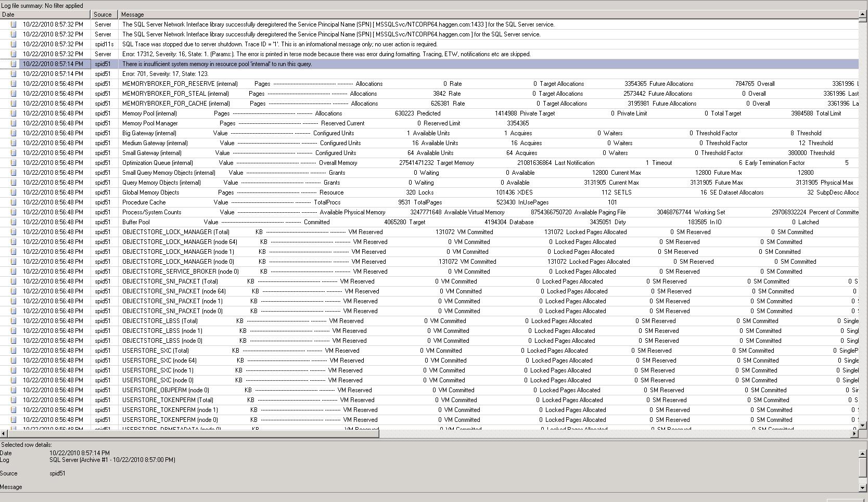Click the icon next to Error 701 entry
The width and height of the screenshot is (868, 502).
click(x=14, y=74)
